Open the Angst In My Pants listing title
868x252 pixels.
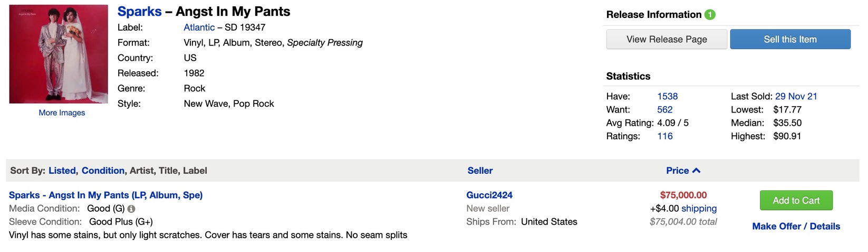105,195
